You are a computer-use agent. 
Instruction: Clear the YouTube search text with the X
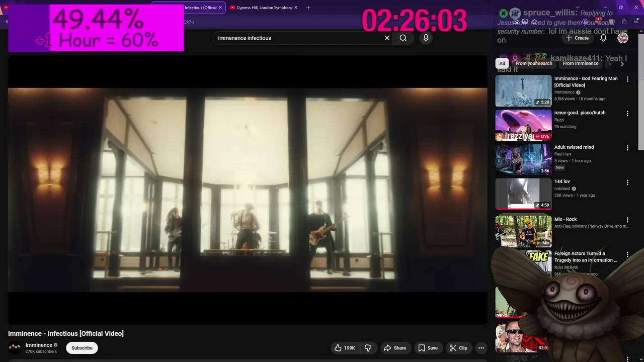pos(387,38)
